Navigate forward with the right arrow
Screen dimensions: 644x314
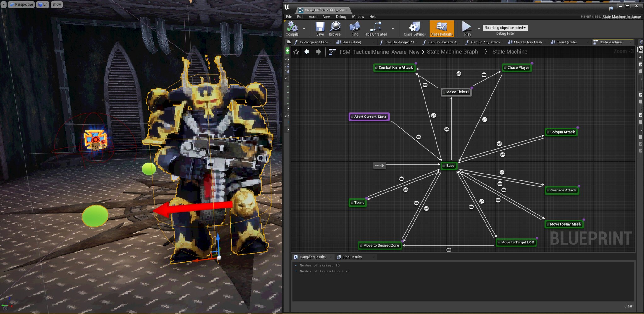click(x=319, y=52)
